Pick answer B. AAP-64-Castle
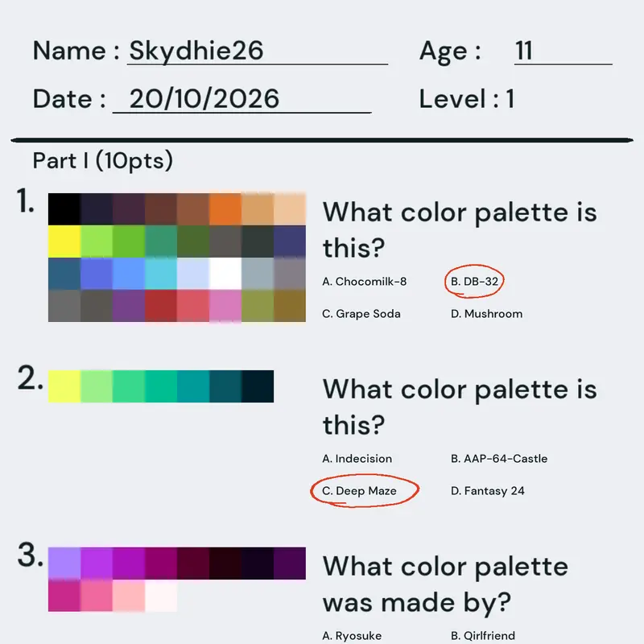This screenshot has height=644, width=644. (499, 458)
